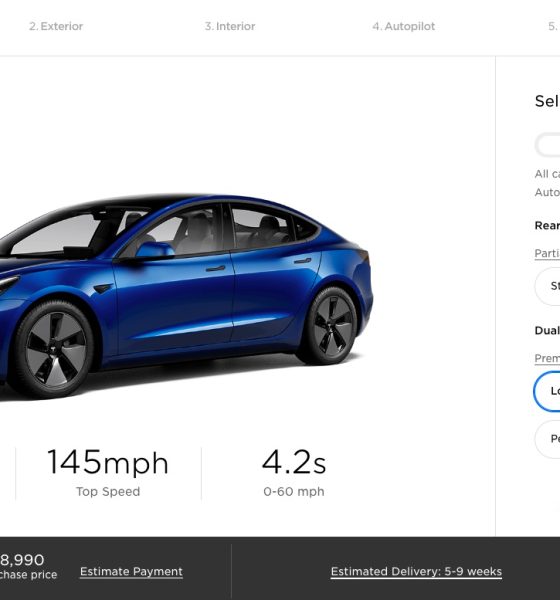560x600 pixels.
Task: Open Estimated Delivery: 5-9 weeks link
Action: coord(416,572)
